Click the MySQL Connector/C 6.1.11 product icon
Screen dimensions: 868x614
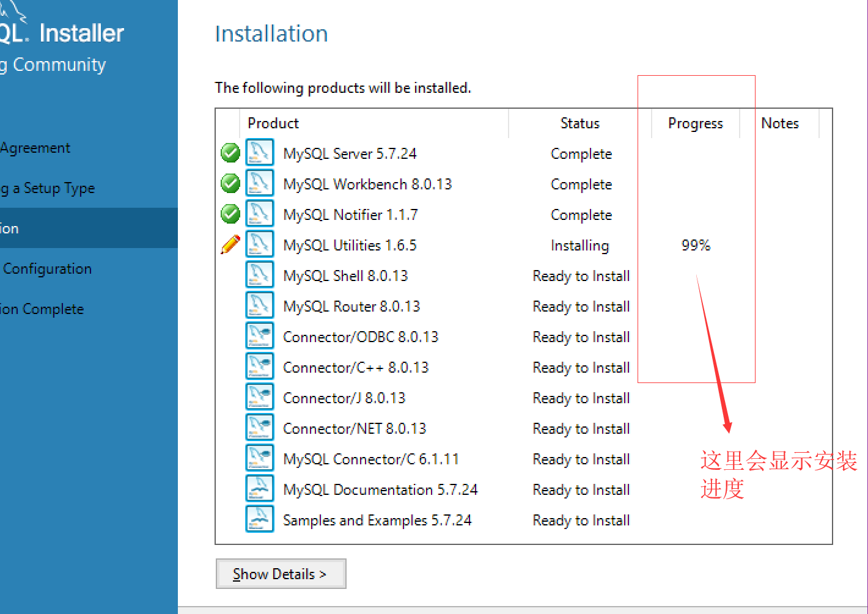pyautogui.click(x=260, y=458)
